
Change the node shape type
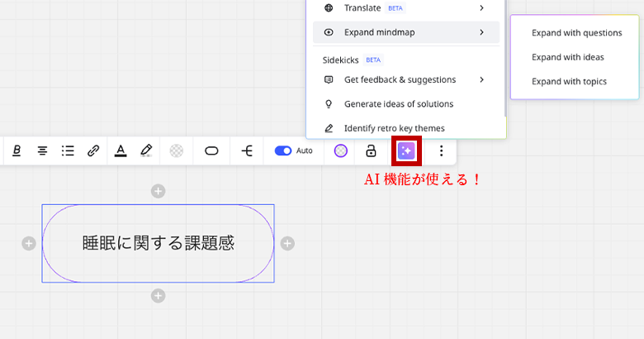pos(211,150)
